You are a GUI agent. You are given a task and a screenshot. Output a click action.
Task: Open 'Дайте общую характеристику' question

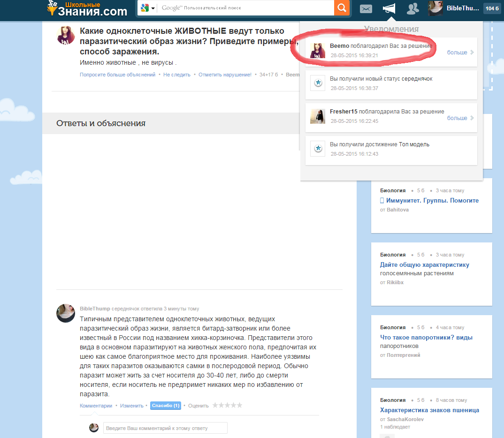[425, 264]
